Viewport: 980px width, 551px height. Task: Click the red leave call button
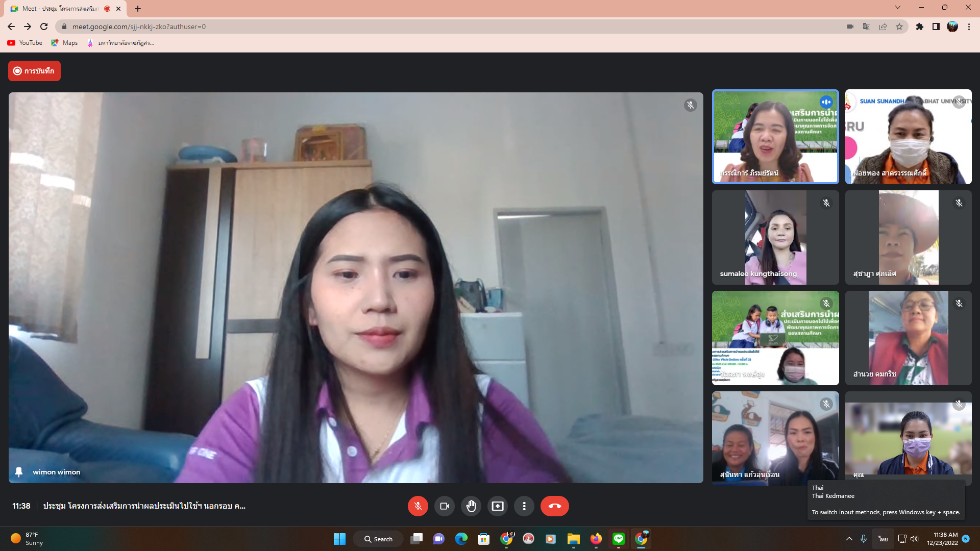coord(554,506)
